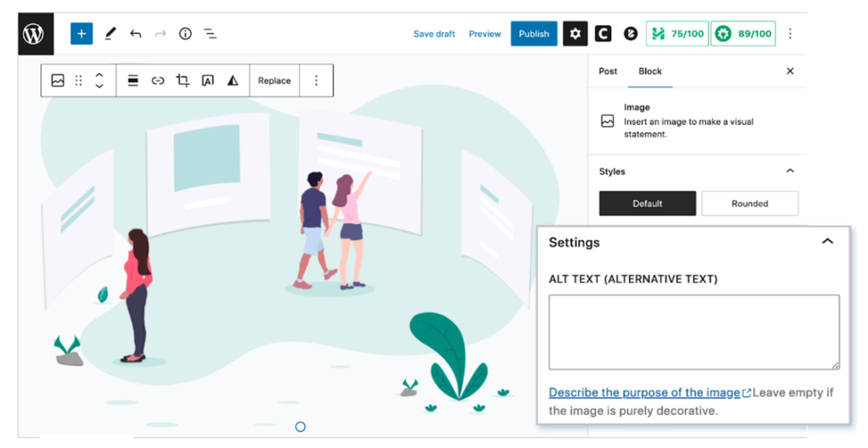Select the crop tool

tap(183, 81)
